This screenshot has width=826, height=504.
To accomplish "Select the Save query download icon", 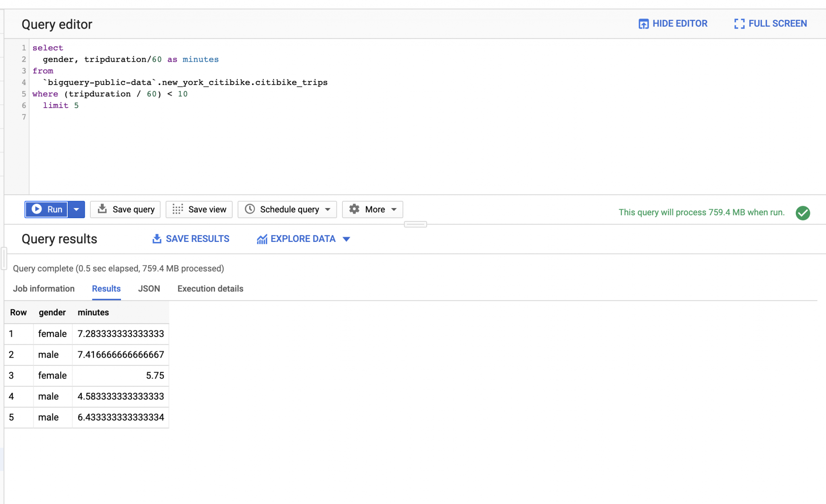I will 102,209.
